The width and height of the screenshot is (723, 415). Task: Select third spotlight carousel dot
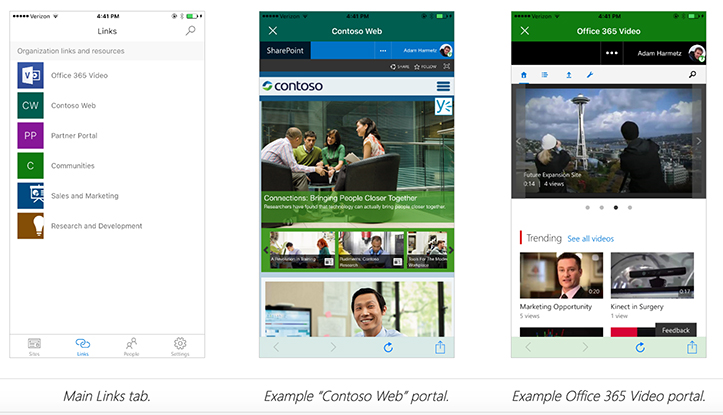pyautogui.click(x=616, y=208)
